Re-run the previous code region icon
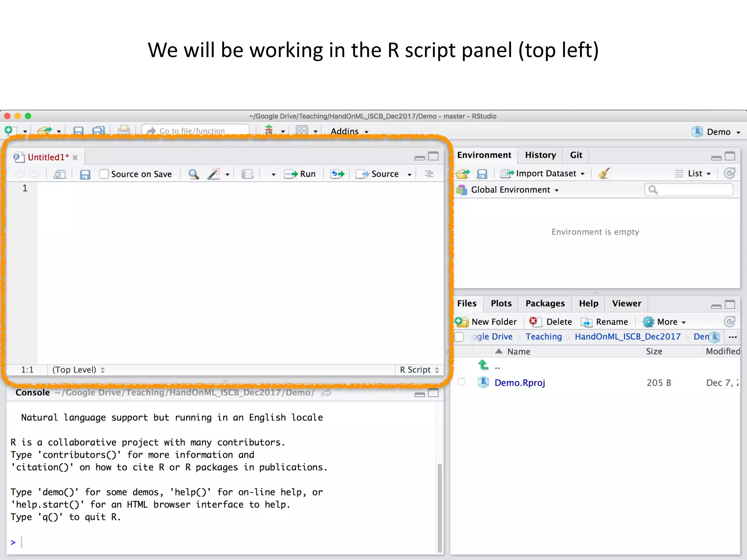The image size is (747, 560). coord(337,174)
